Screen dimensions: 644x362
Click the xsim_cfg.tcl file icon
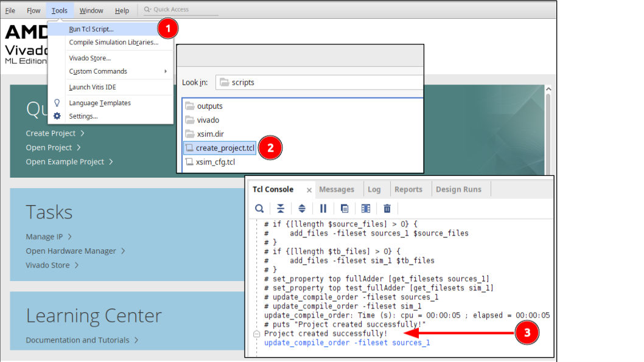click(x=189, y=162)
